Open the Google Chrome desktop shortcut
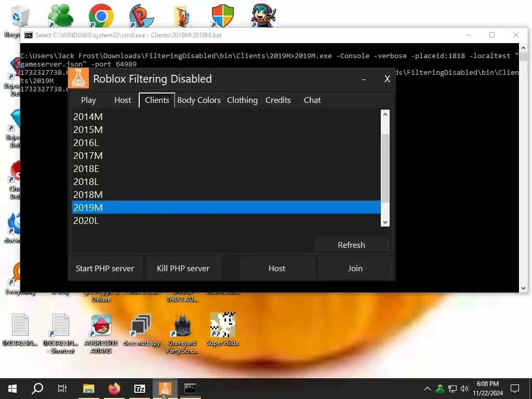Screen dimensions: 532x399 pos(101,16)
